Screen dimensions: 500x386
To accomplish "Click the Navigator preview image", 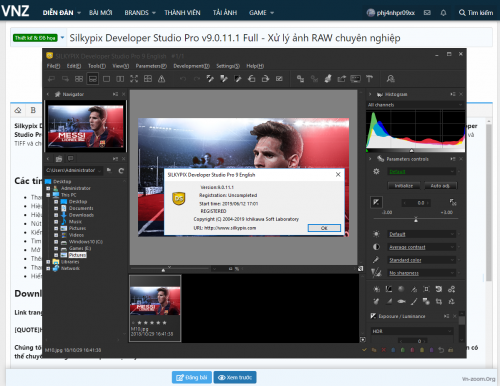I will pos(86,126).
